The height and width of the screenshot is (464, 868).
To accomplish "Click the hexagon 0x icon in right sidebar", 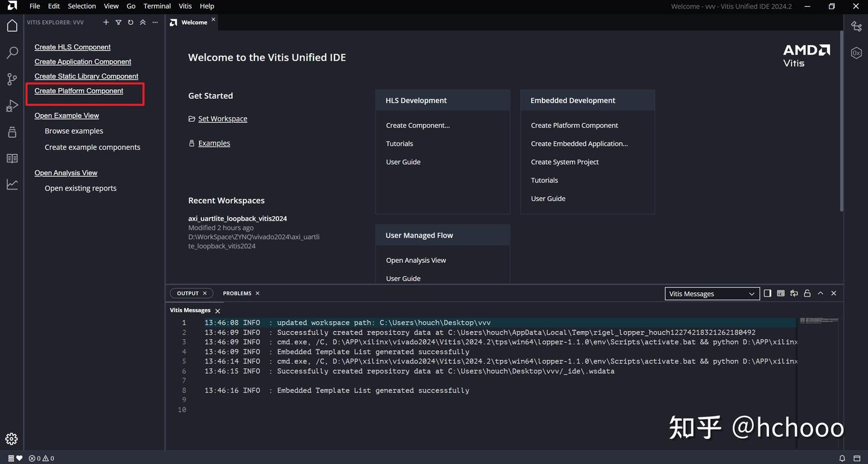I will 856,53.
